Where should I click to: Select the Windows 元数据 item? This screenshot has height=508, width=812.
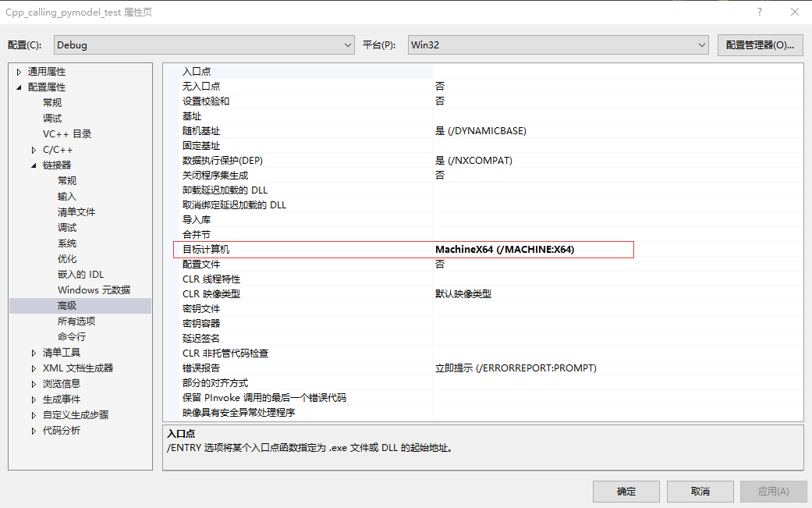(94, 290)
